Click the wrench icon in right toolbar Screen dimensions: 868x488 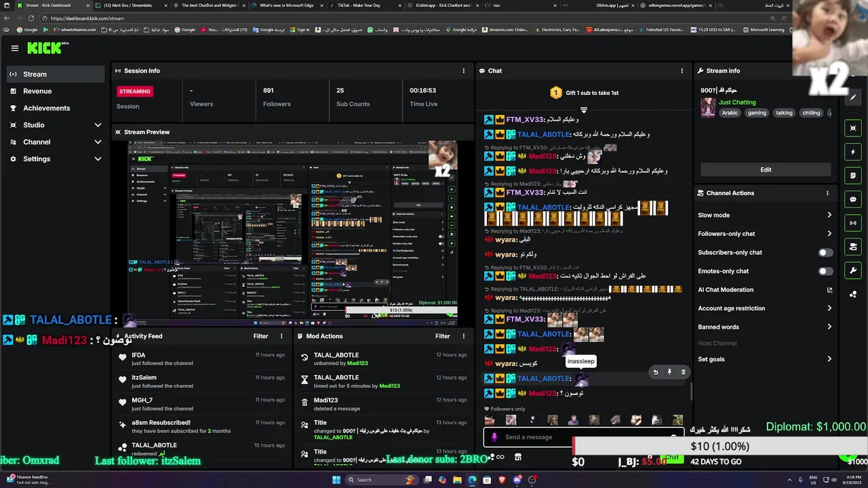(x=853, y=270)
